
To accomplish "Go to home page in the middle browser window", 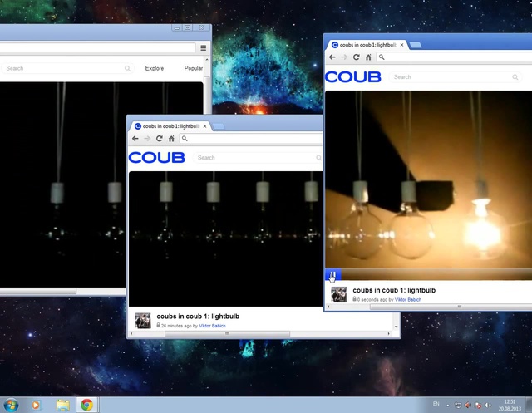I will click(x=171, y=139).
